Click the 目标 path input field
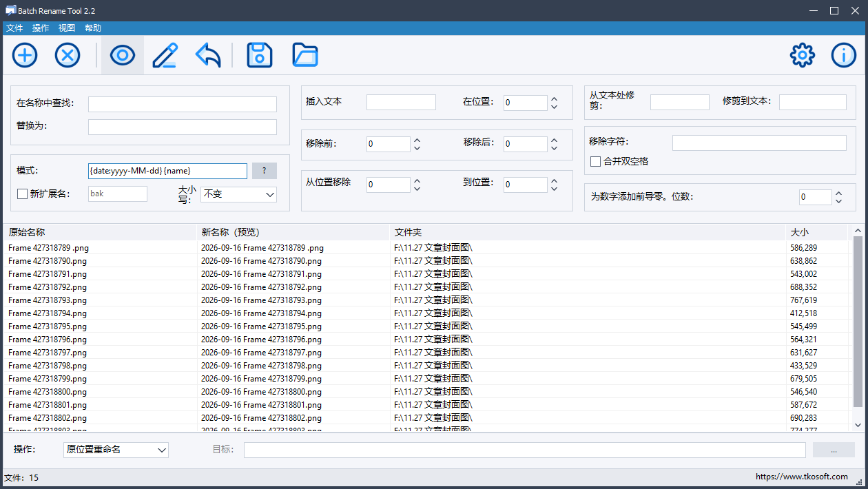Viewport: 868px width, 489px height. (525, 450)
